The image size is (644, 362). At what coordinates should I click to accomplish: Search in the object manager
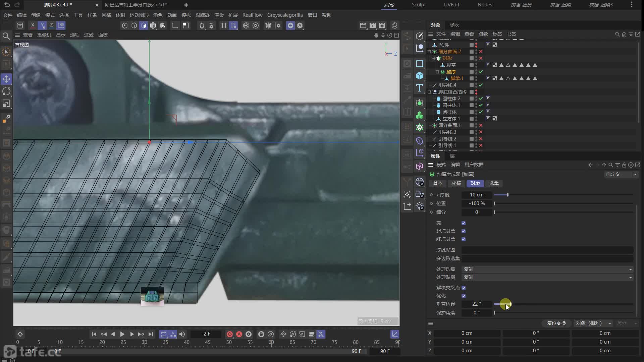point(617,34)
